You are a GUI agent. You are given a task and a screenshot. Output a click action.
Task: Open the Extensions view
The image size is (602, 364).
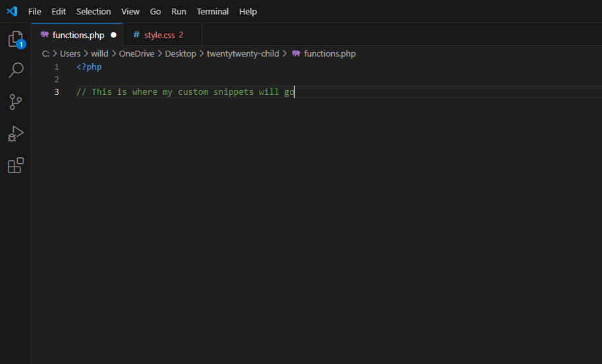16,165
